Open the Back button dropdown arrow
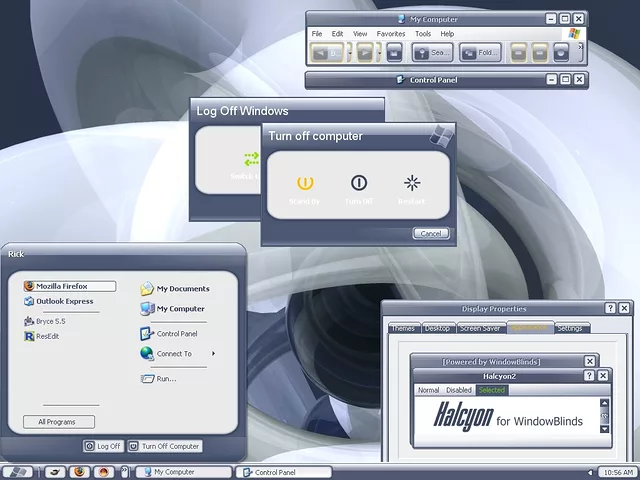The width and height of the screenshot is (640, 480). point(349,53)
